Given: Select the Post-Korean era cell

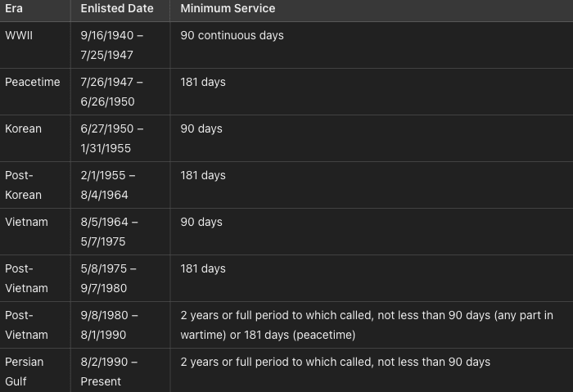Looking at the screenshot, I should point(23,185).
